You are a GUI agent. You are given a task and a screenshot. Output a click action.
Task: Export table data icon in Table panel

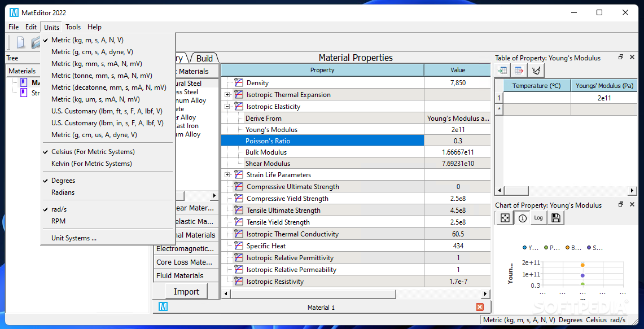tap(519, 71)
